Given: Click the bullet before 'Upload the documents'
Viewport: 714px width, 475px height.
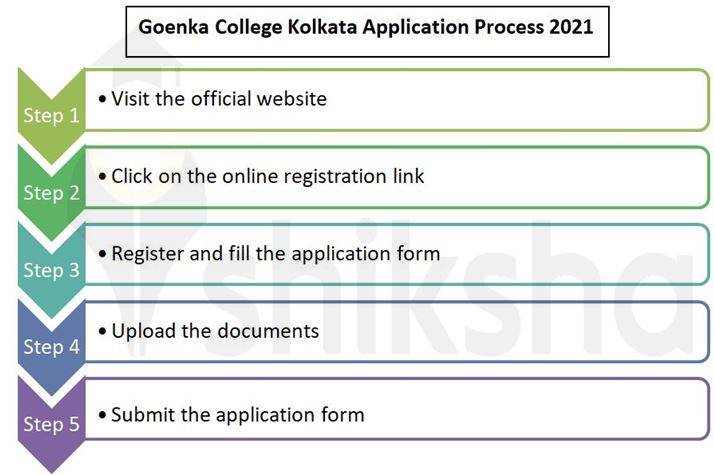Looking at the screenshot, I should [103, 330].
